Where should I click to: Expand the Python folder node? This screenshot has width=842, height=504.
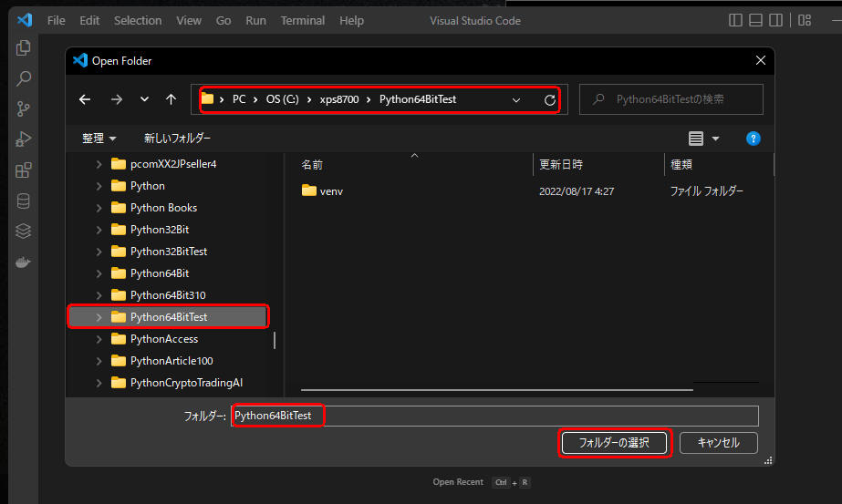(99, 186)
